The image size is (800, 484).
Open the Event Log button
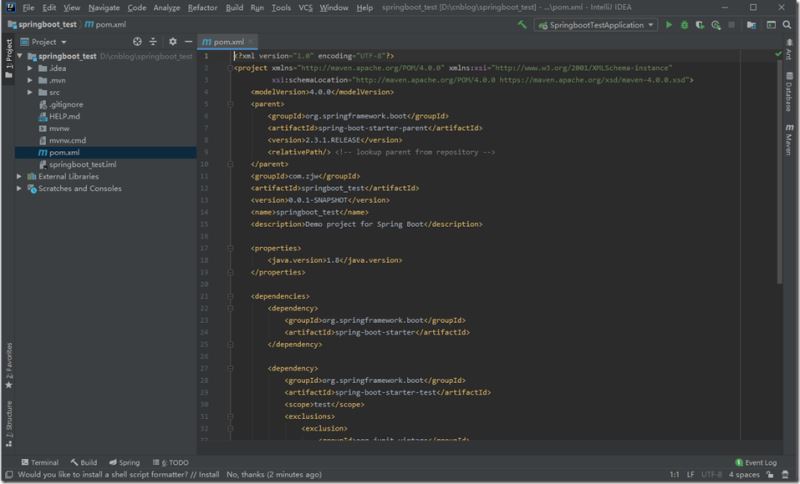tap(755, 463)
